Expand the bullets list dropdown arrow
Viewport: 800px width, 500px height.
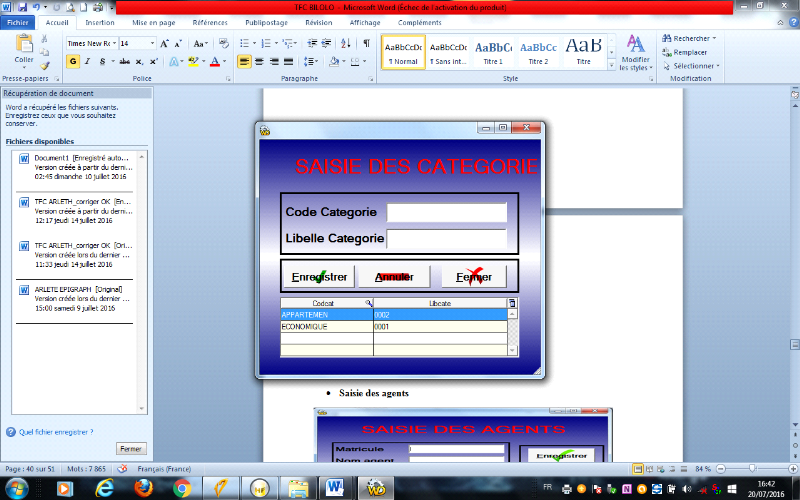[x=254, y=43]
